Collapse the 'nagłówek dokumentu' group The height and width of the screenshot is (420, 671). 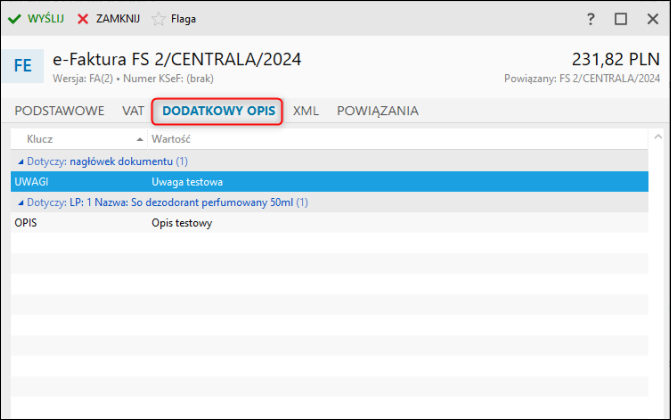coord(19,161)
